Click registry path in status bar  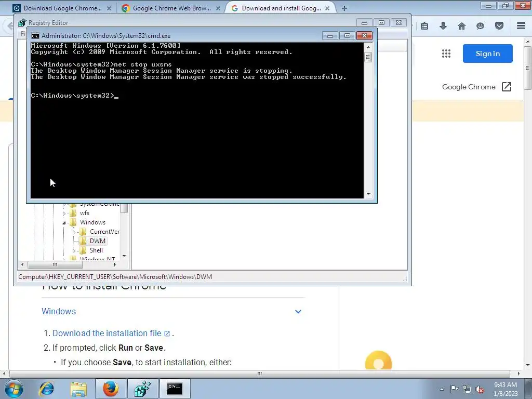click(x=115, y=277)
